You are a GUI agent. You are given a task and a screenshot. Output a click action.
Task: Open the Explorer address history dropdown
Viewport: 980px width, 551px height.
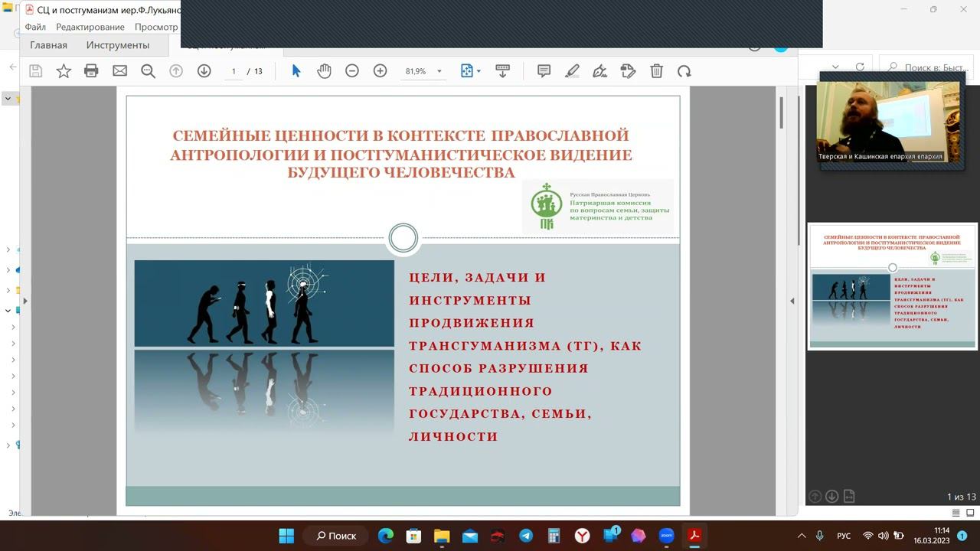click(x=835, y=67)
